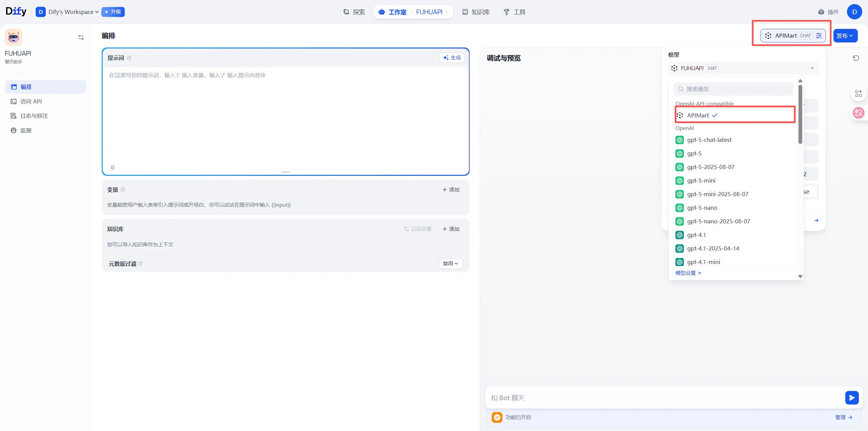Click the 提示词 help icon
The width and height of the screenshot is (868, 431).
[x=129, y=58]
